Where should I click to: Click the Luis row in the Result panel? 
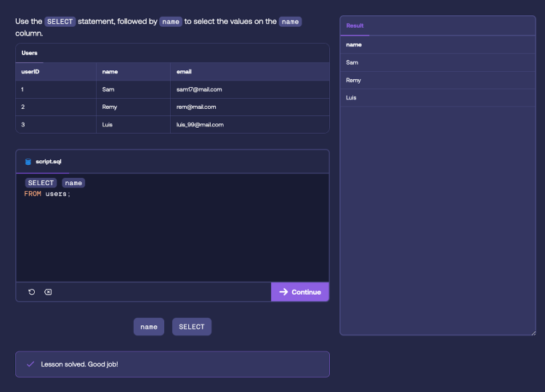click(x=352, y=97)
